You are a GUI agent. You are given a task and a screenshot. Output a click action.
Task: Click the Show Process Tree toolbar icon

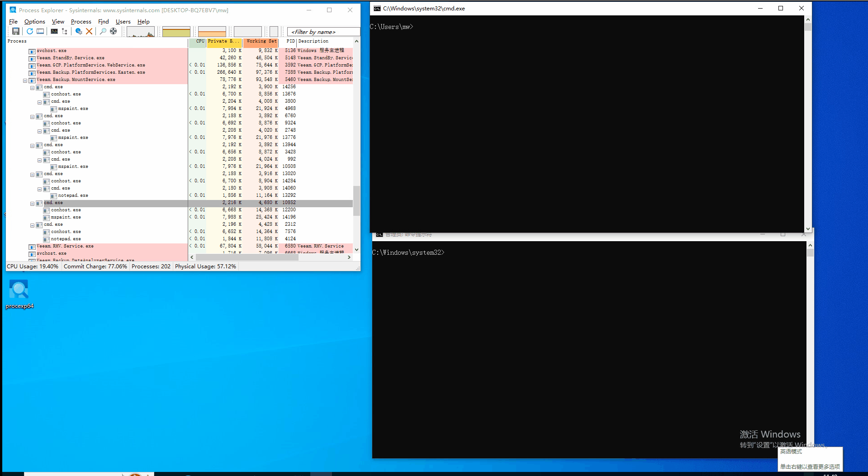(65, 31)
